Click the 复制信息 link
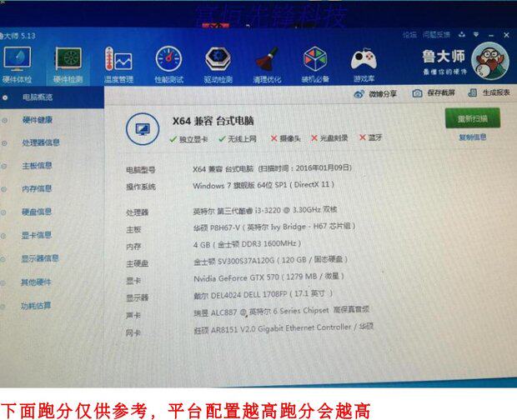Image resolution: width=517 pixels, height=420 pixels. (473, 137)
